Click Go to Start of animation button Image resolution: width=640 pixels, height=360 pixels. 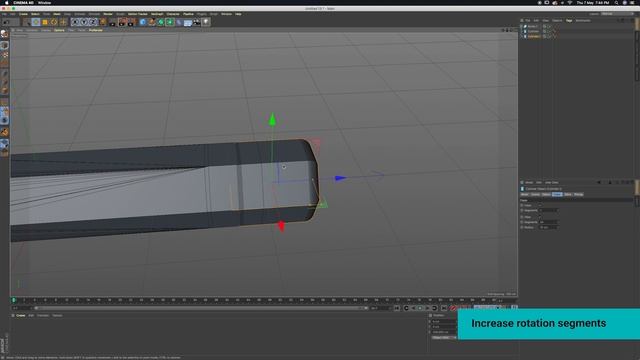(x=397, y=308)
